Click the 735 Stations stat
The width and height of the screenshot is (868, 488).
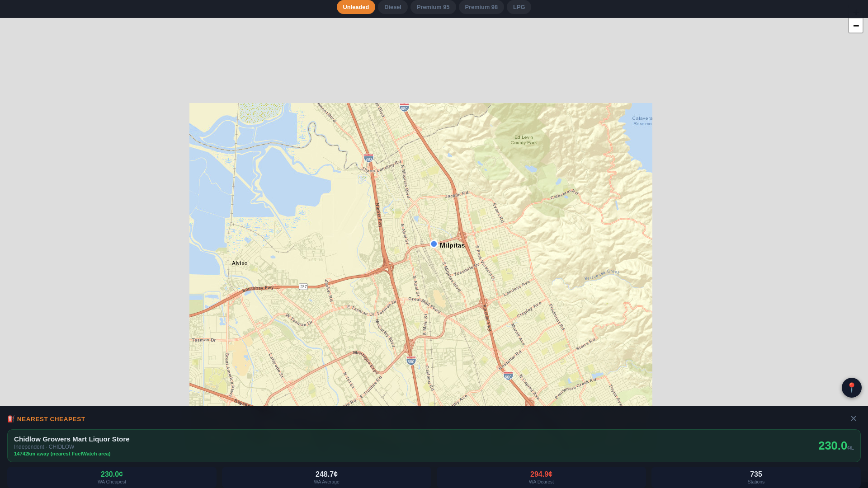click(x=756, y=477)
